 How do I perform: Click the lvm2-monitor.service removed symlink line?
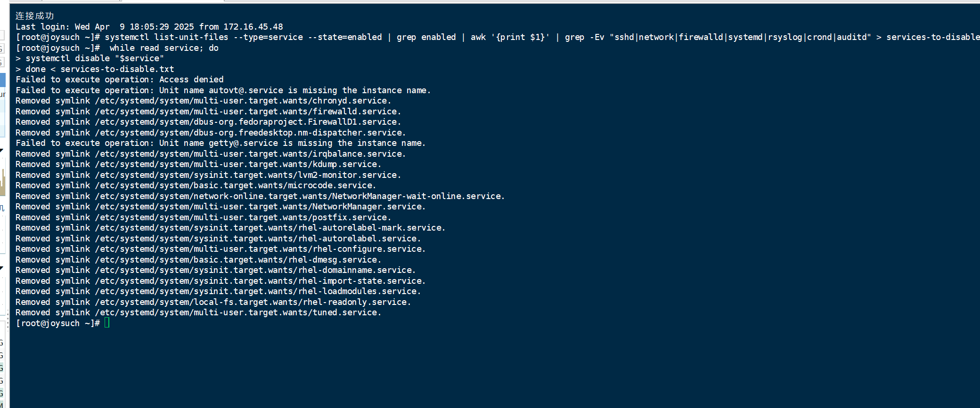click(208, 175)
